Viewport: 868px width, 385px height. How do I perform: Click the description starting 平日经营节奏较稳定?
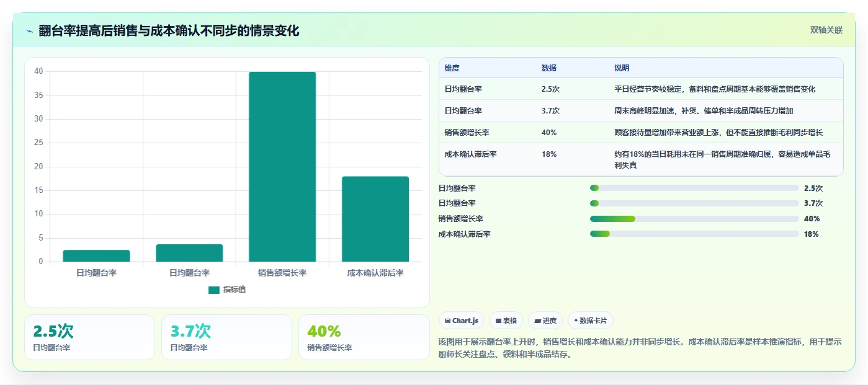pyautogui.click(x=715, y=89)
